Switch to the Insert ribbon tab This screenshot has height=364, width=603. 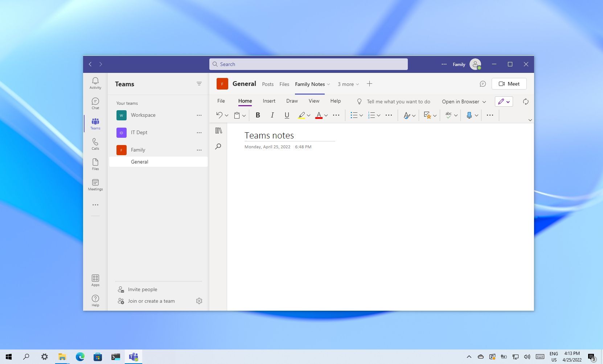[269, 101]
